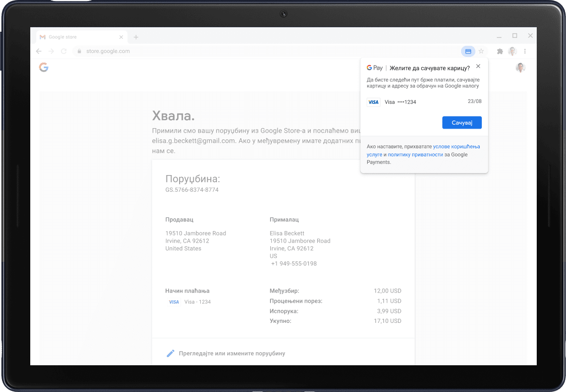Click the phone number +1 949-555-0198
The width and height of the screenshot is (566, 392).
(x=294, y=264)
